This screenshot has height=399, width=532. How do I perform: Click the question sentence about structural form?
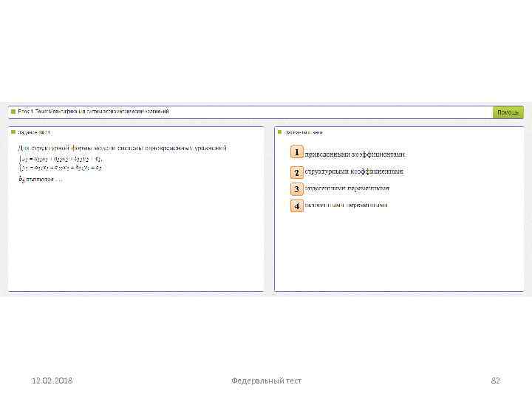[122, 148]
